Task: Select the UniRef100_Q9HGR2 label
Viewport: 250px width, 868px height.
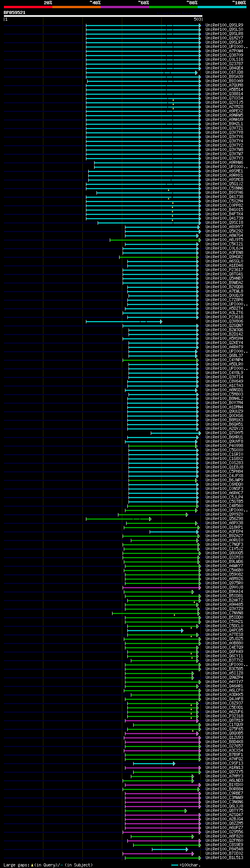Action: [x=224, y=257]
